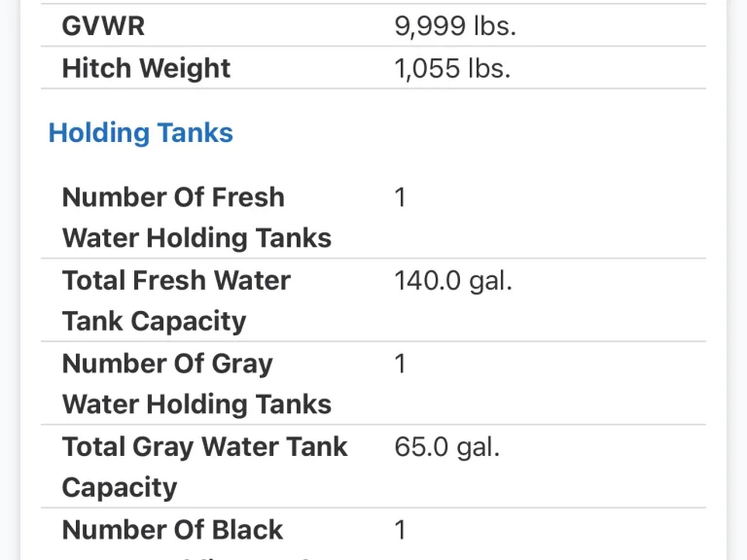Viewport: 747px width, 560px height.
Task: Click the word Capacity under Total Gray Water Tank
Action: (120, 488)
